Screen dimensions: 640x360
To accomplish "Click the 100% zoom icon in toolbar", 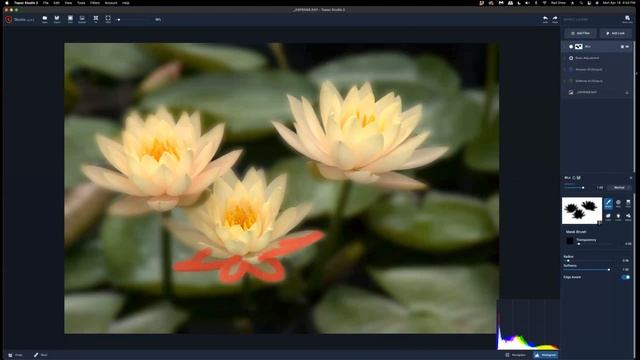I will (108, 19).
